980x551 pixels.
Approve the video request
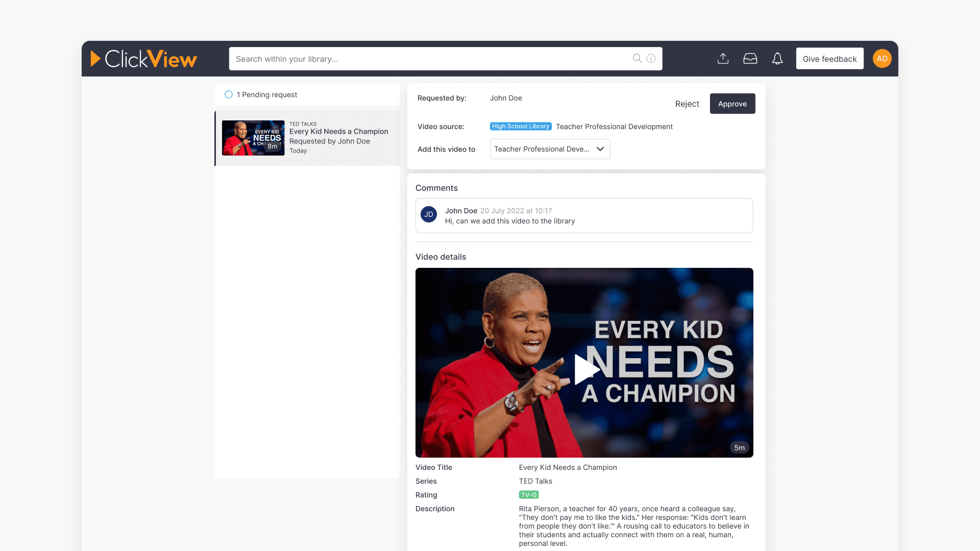click(732, 104)
